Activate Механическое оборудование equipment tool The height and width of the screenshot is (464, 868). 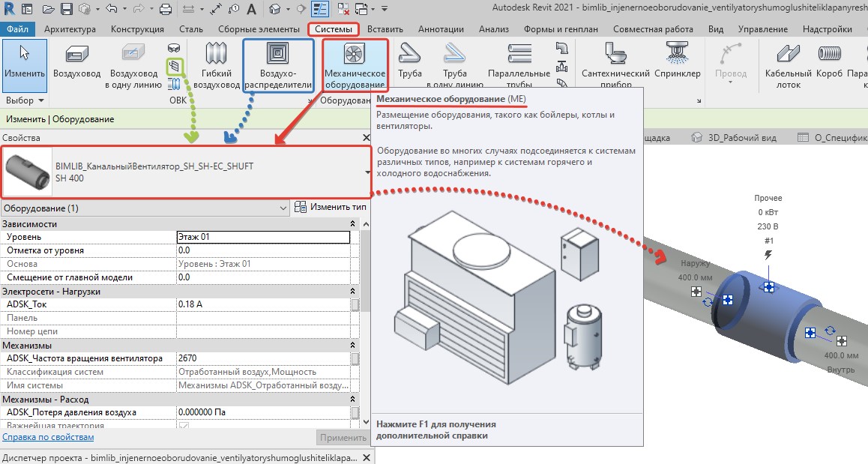coord(355,65)
